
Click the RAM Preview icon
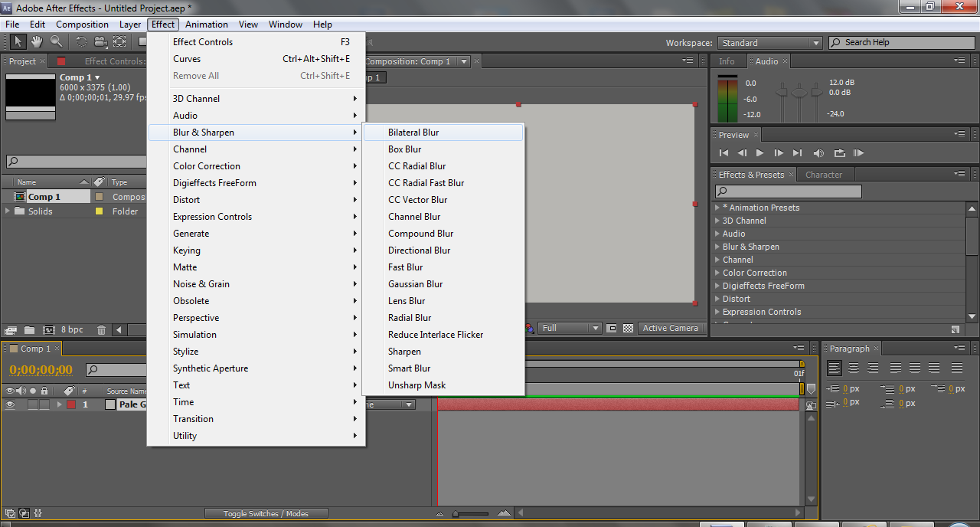pos(858,153)
